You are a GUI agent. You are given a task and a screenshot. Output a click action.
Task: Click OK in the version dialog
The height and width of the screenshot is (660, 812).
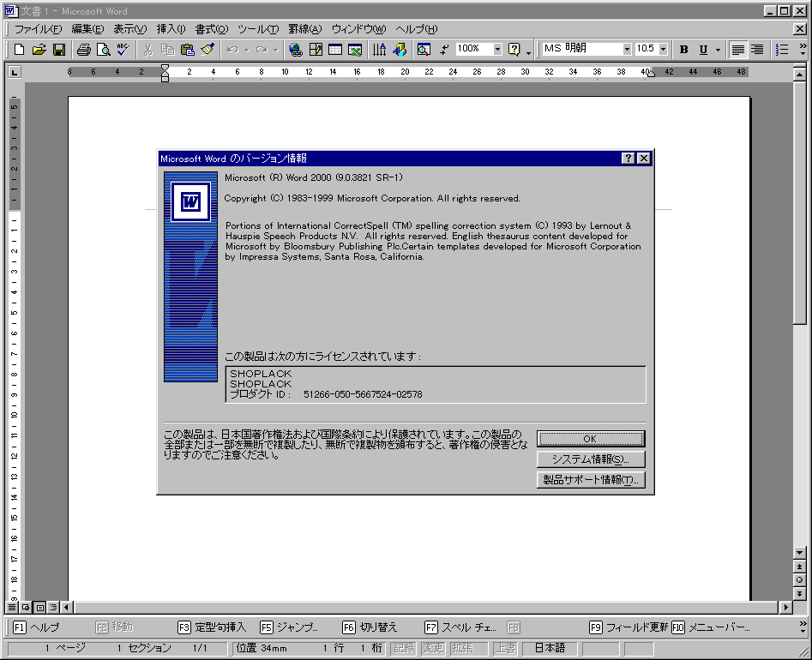tap(591, 439)
